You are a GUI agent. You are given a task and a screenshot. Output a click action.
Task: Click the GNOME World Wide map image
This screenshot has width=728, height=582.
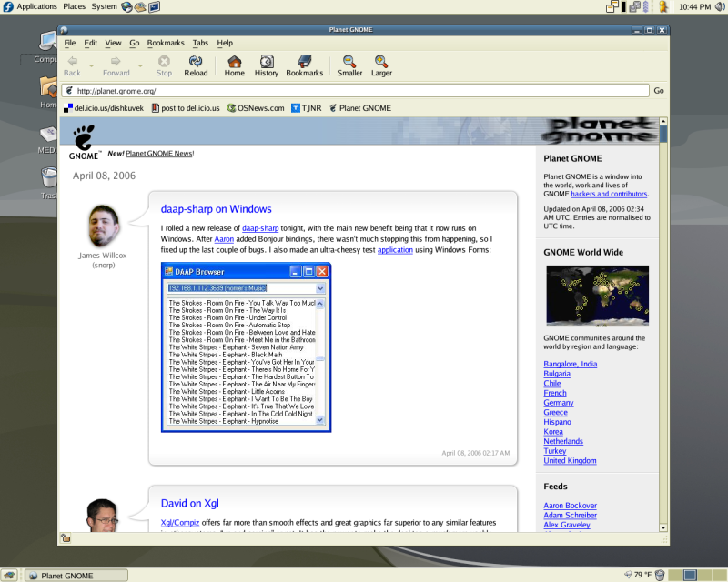598,296
